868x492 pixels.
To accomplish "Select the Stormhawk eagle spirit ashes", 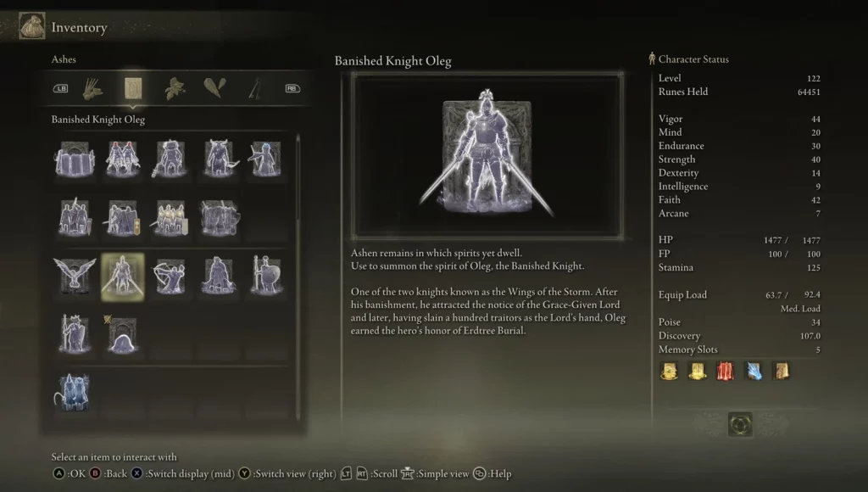I will point(75,276).
